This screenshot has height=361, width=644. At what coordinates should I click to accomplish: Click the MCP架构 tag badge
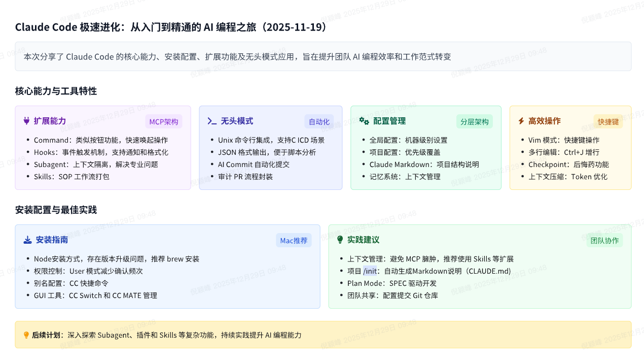click(x=163, y=122)
